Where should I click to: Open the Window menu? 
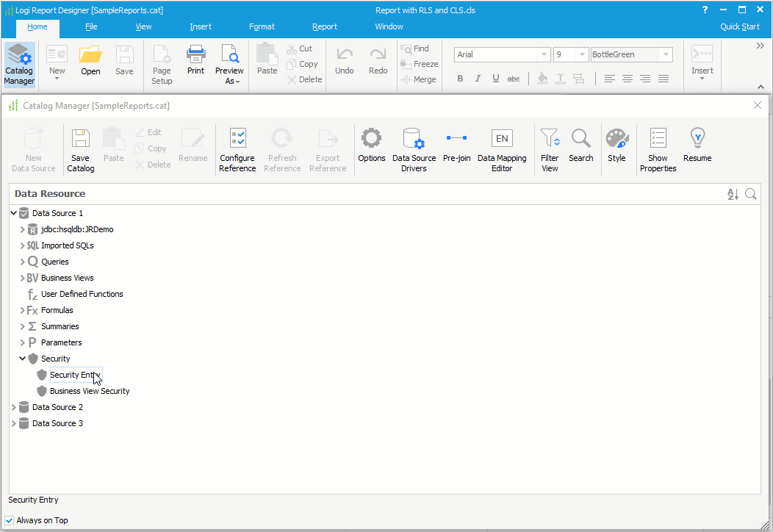coord(389,26)
